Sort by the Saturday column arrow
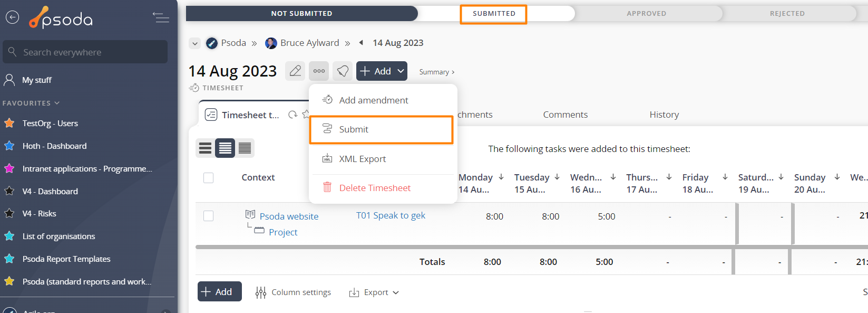 (x=781, y=177)
